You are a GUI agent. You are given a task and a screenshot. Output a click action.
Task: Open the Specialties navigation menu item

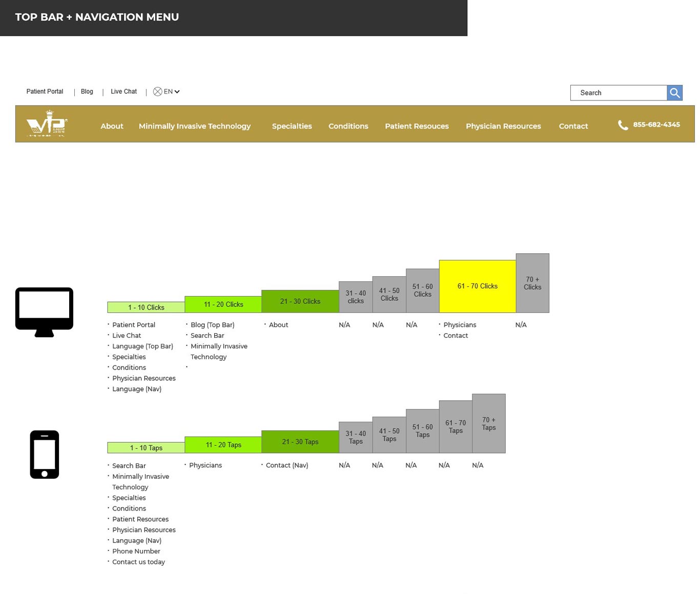(x=292, y=126)
